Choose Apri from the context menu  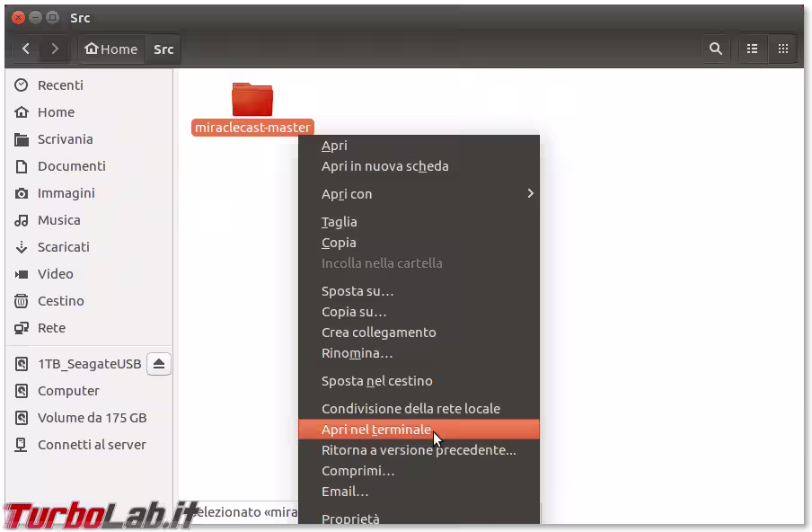(x=419, y=146)
